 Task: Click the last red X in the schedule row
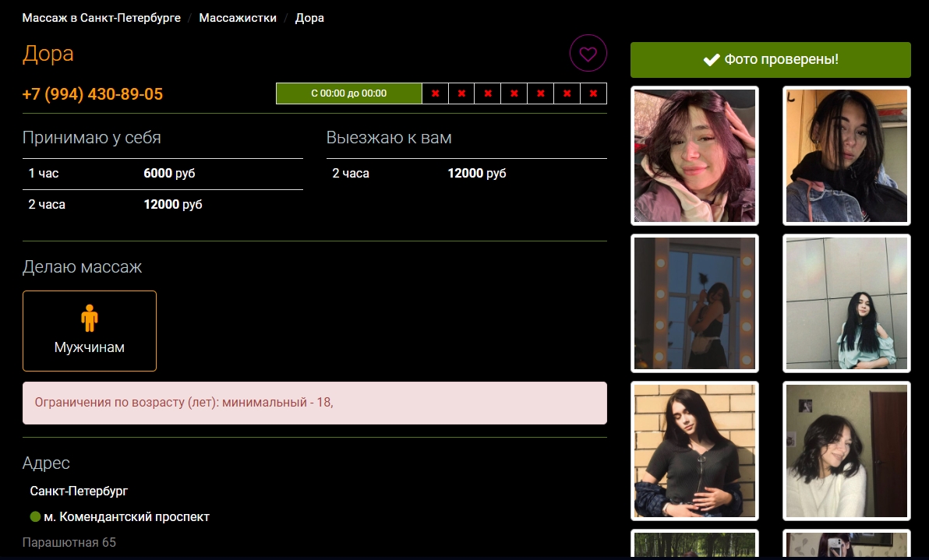[x=593, y=93]
